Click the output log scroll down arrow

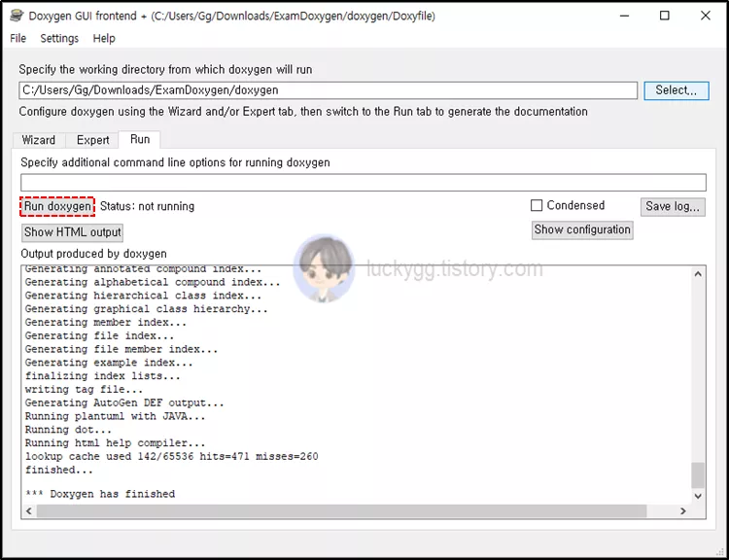pyautogui.click(x=698, y=496)
